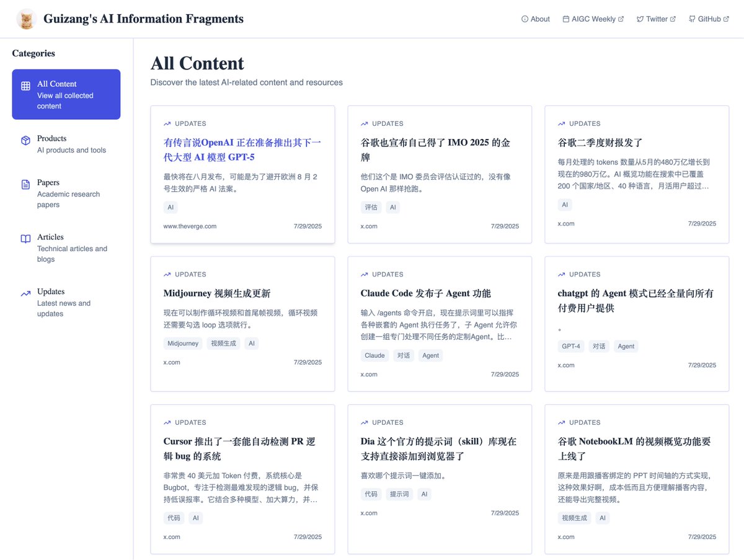Click external-link arrow next to GitHub
Screen dimensions: 744x560
tap(726, 19)
